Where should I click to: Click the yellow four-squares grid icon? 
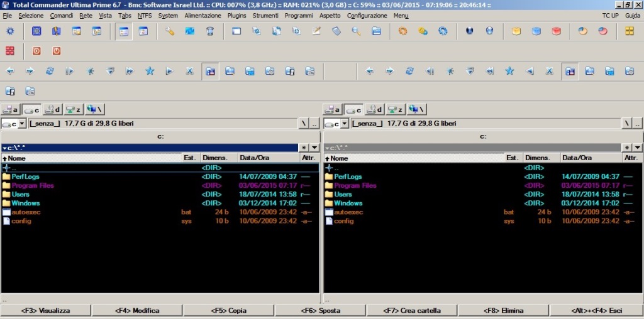[x=630, y=31]
